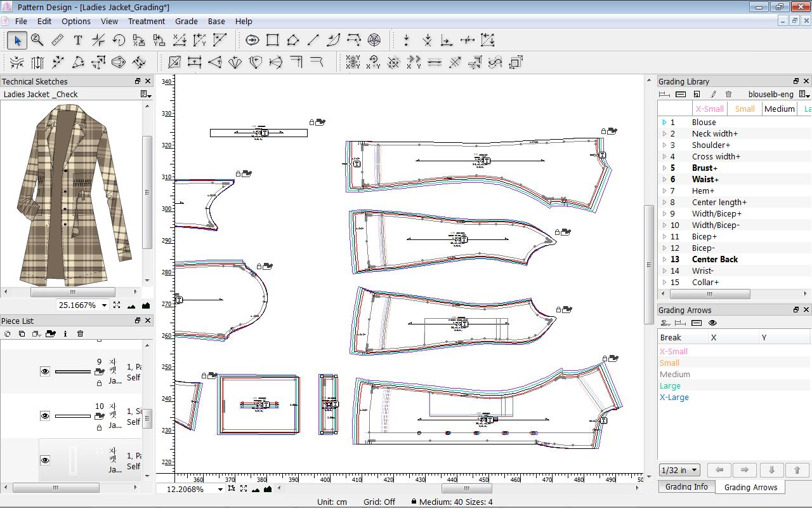Image resolution: width=812 pixels, height=508 pixels.
Task: Select the arrow pointer tool
Action: point(17,41)
